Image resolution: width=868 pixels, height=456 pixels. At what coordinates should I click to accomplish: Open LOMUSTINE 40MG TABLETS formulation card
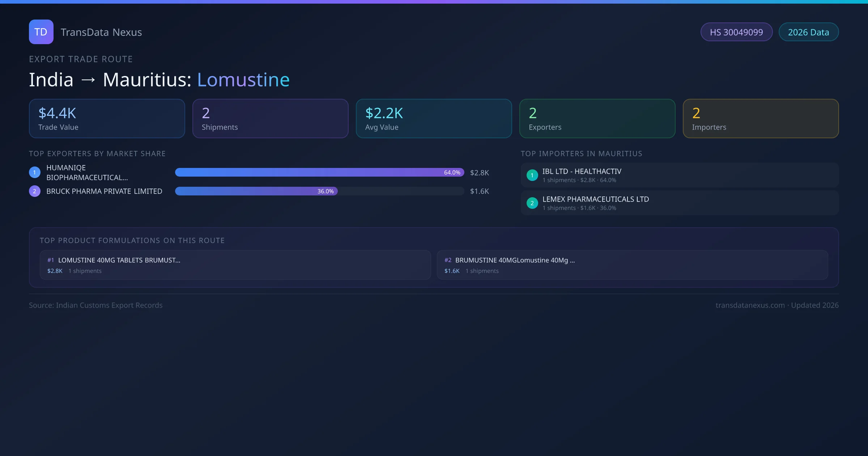tap(235, 265)
